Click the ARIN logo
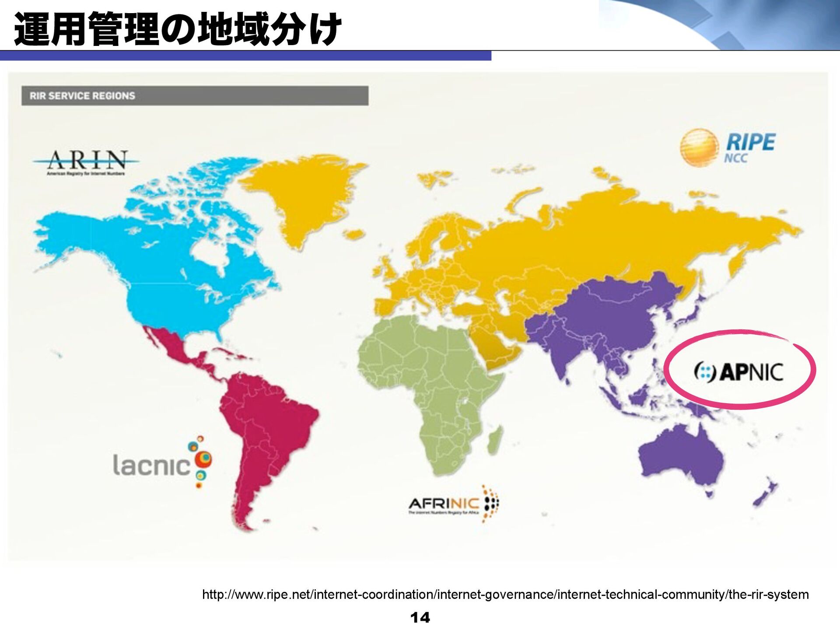 [86, 162]
